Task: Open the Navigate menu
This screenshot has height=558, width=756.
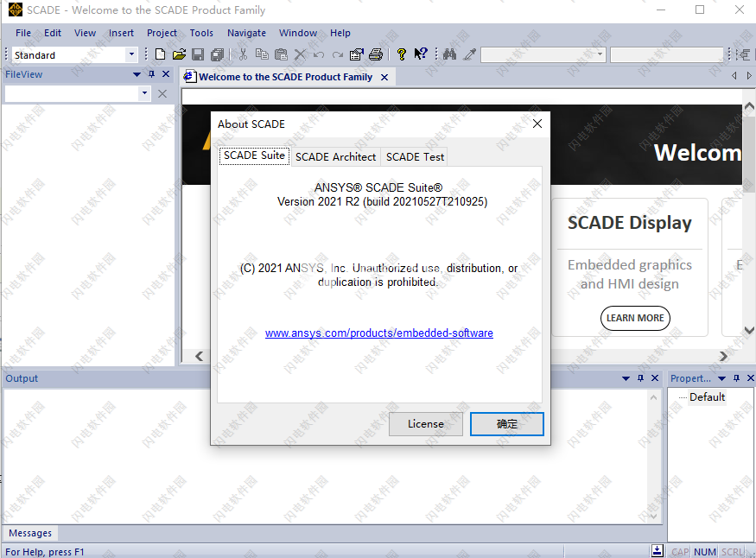Action: [x=246, y=33]
